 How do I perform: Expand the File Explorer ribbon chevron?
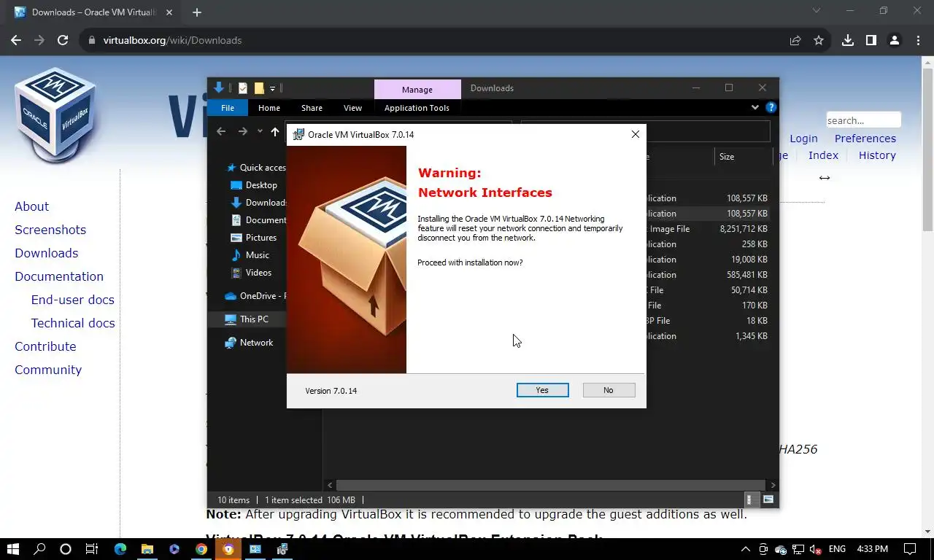coord(755,107)
